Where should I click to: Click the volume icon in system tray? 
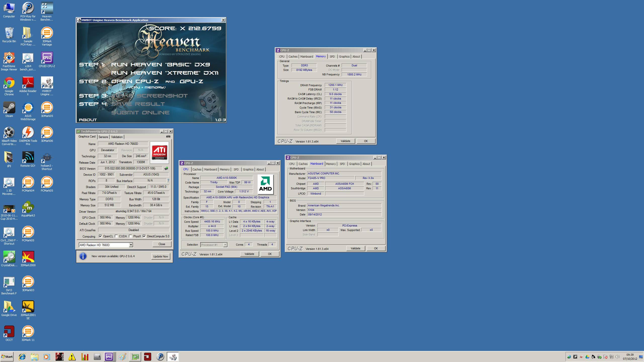click(x=618, y=357)
